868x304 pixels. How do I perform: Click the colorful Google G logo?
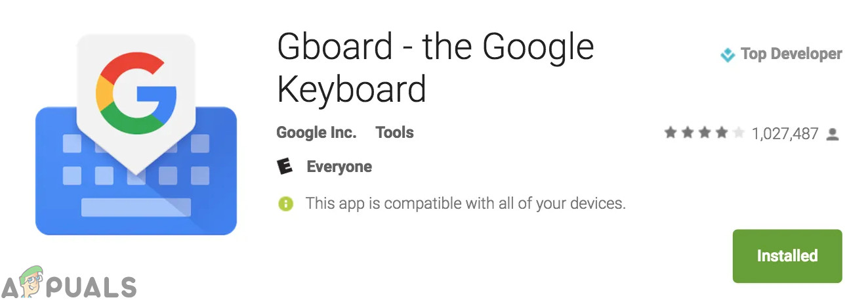[x=136, y=92]
